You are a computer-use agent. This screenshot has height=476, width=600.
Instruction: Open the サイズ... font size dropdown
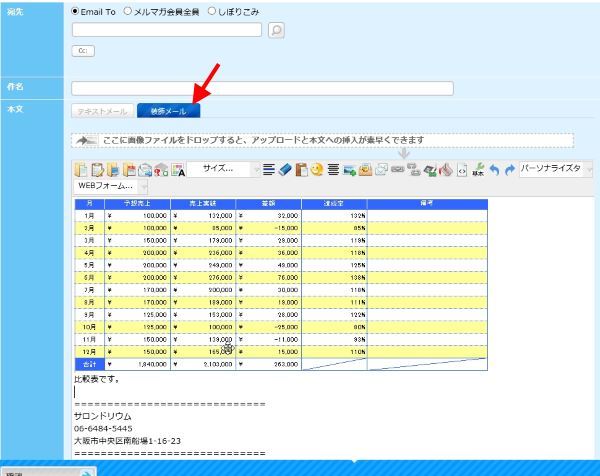224,169
